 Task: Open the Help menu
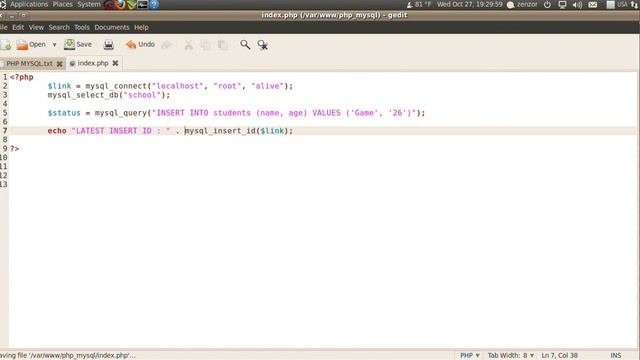click(141, 27)
